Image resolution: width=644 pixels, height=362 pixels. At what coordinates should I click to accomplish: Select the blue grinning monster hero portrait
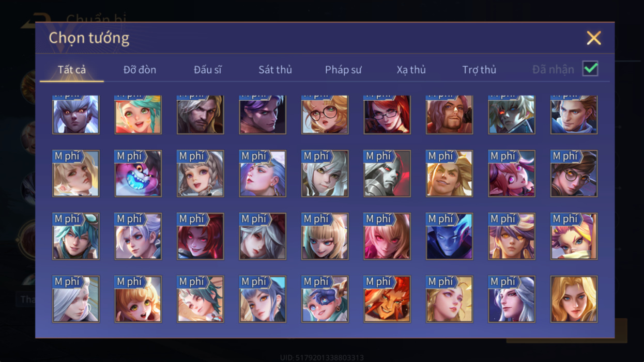point(138,174)
